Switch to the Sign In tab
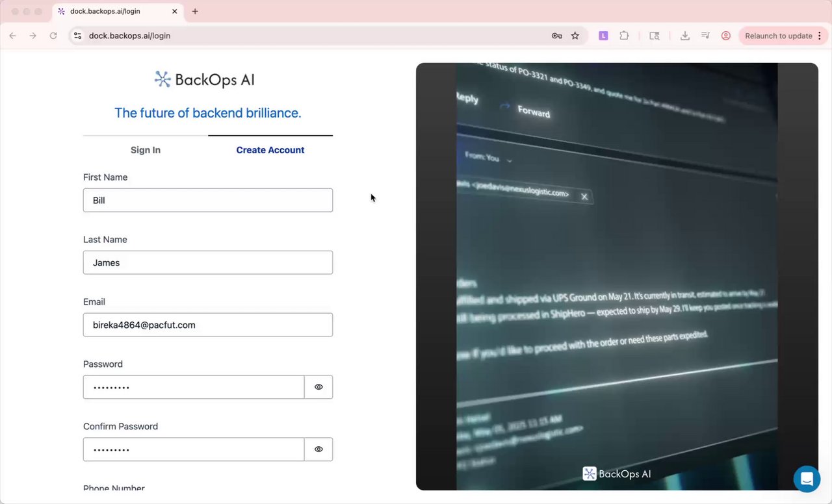This screenshot has width=832, height=504. (x=146, y=150)
